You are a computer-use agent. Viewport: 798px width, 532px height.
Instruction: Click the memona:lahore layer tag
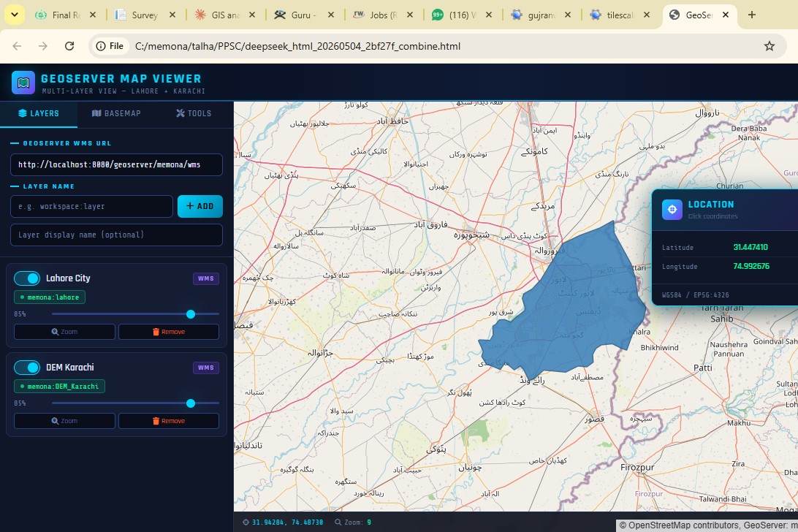pyautogui.click(x=50, y=297)
